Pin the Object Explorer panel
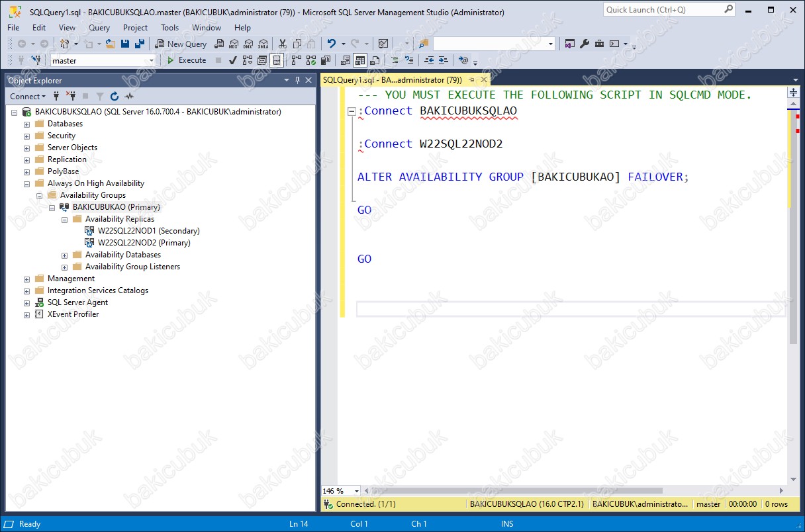 click(297, 80)
